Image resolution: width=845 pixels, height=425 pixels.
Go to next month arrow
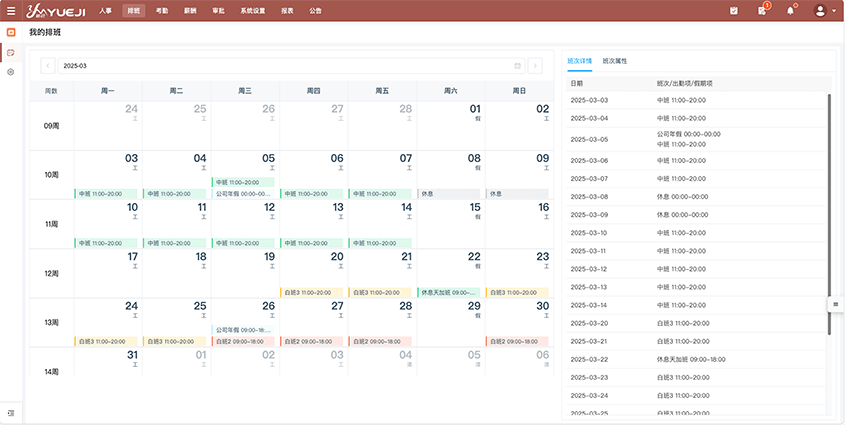point(535,66)
